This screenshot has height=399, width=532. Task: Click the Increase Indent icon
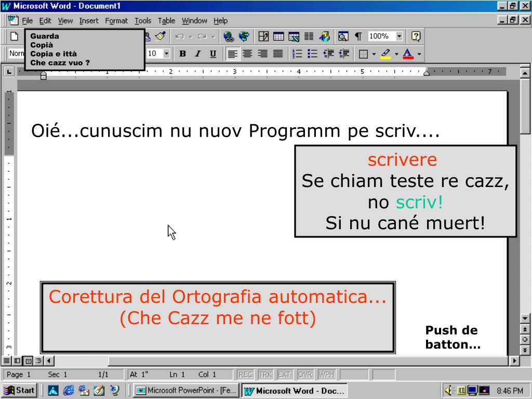[x=344, y=54]
